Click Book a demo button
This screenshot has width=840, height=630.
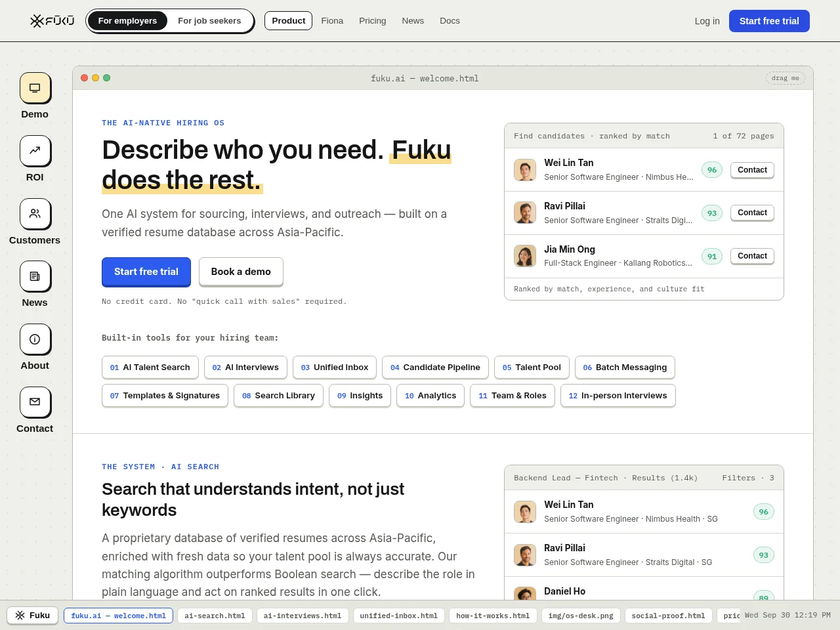(241, 272)
